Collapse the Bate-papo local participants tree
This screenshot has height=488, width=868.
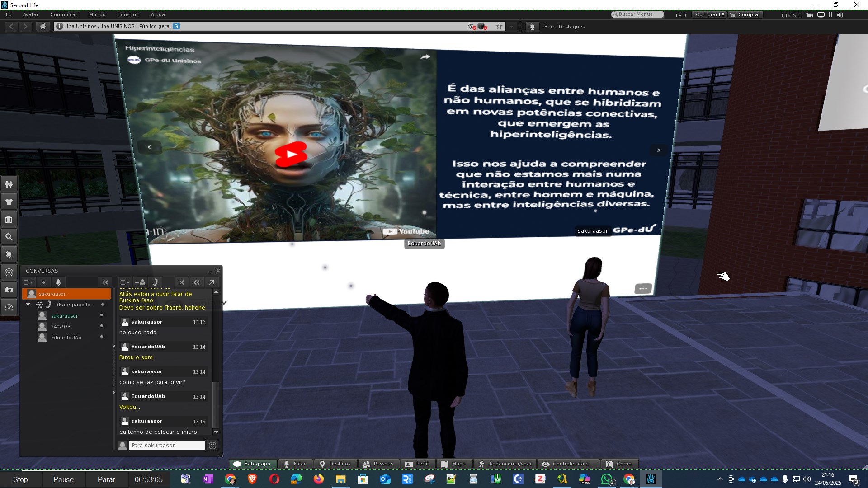pyautogui.click(x=28, y=305)
